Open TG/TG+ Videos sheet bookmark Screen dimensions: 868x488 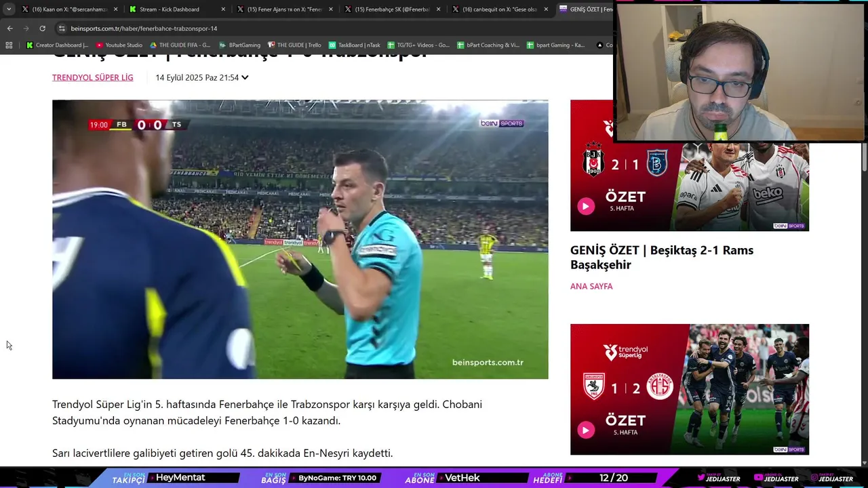click(x=418, y=45)
